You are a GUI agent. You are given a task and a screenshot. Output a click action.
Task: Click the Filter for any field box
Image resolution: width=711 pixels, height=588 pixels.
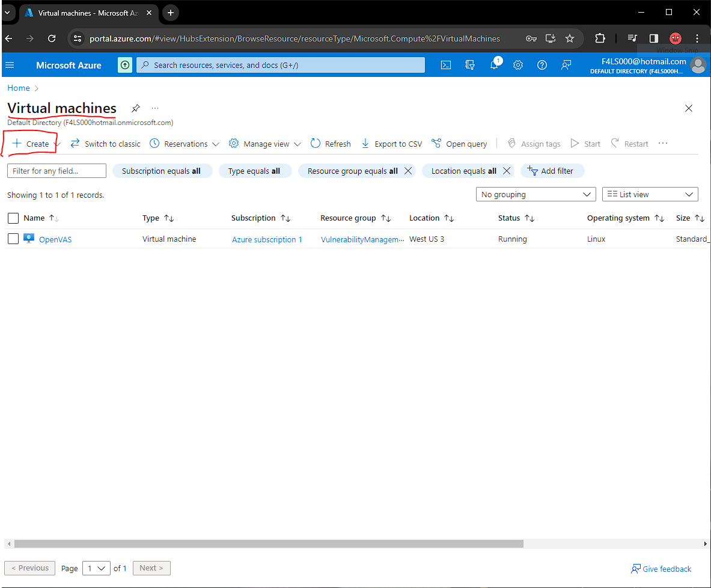56,171
